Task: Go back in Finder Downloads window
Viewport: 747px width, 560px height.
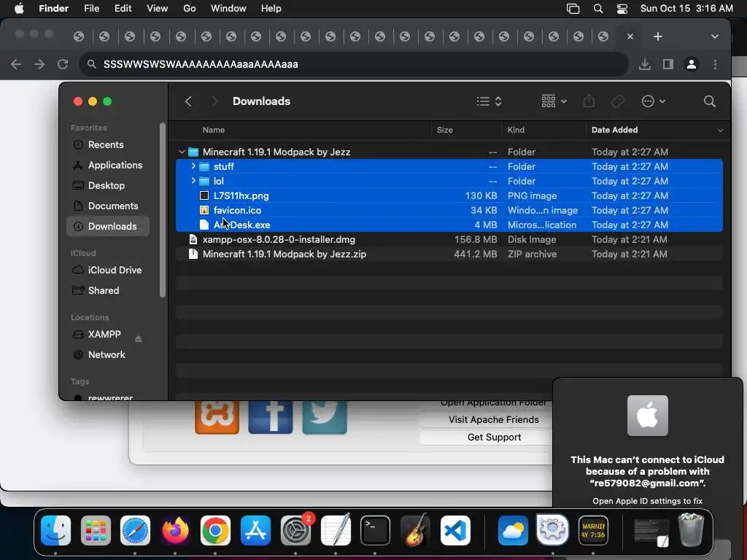Action: 188,101
